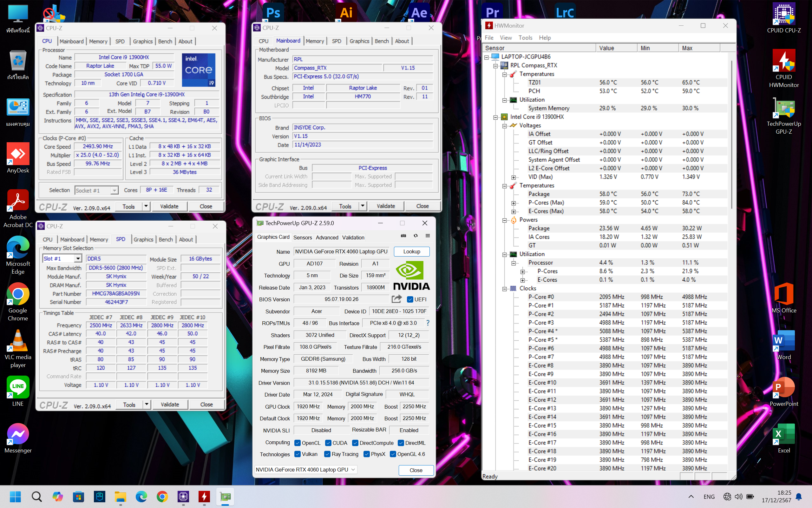Open LINE desktop icon
Image resolution: width=812 pixels, height=508 pixels.
coord(18,391)
